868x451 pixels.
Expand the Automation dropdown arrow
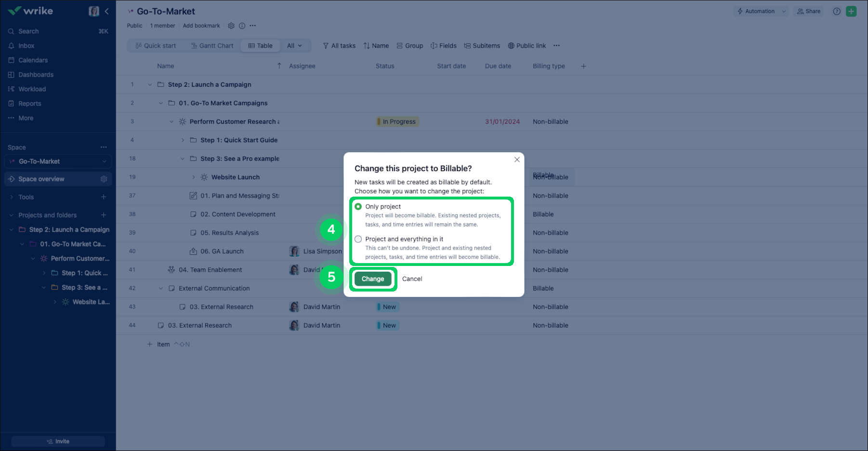tap(784, 11)
